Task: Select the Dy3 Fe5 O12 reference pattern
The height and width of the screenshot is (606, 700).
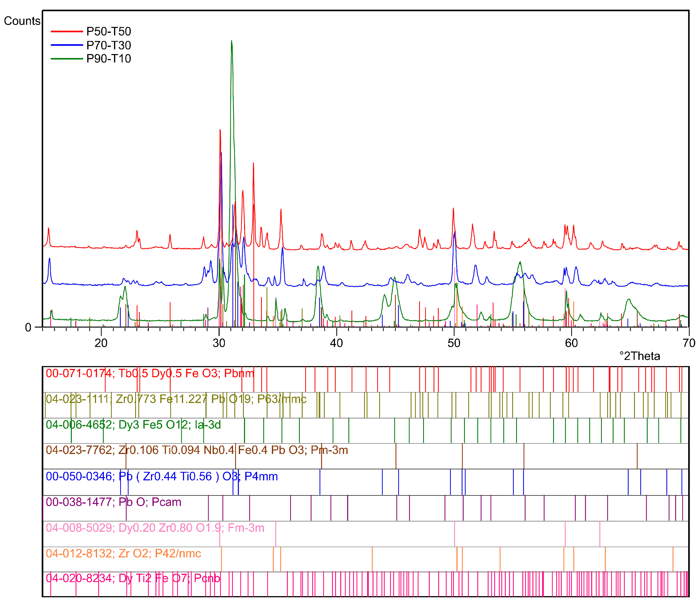Action: click(133, 425)
